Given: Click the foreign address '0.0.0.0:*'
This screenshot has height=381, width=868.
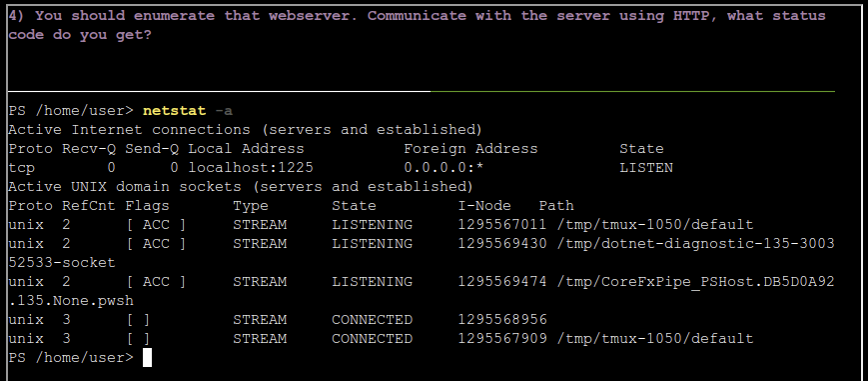Looking at the screenshot, I should click(x=443, y=167).
